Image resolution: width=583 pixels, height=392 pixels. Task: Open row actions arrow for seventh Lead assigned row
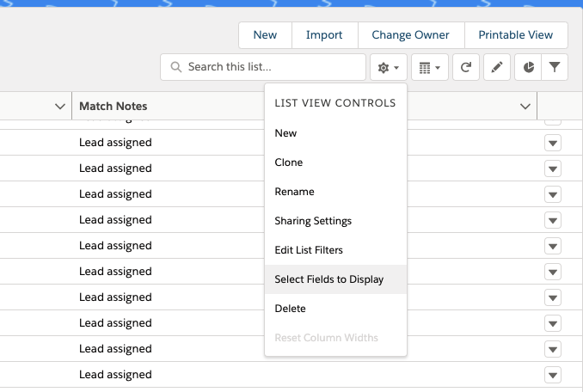553,297
